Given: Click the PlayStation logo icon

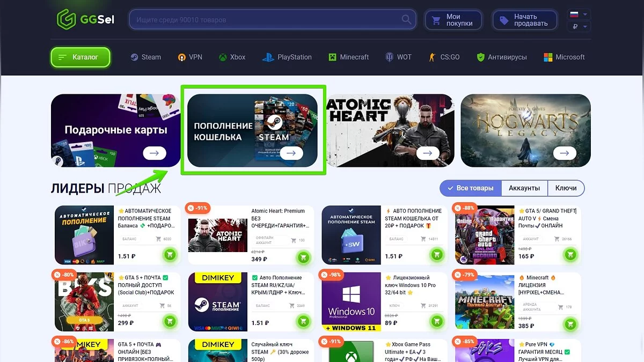Looking at the screenshot, I should point(268,57).
